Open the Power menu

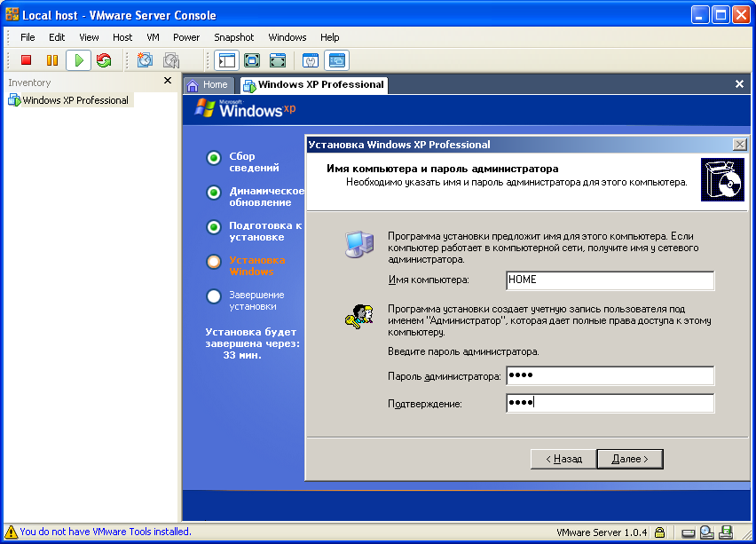point(186,37)
